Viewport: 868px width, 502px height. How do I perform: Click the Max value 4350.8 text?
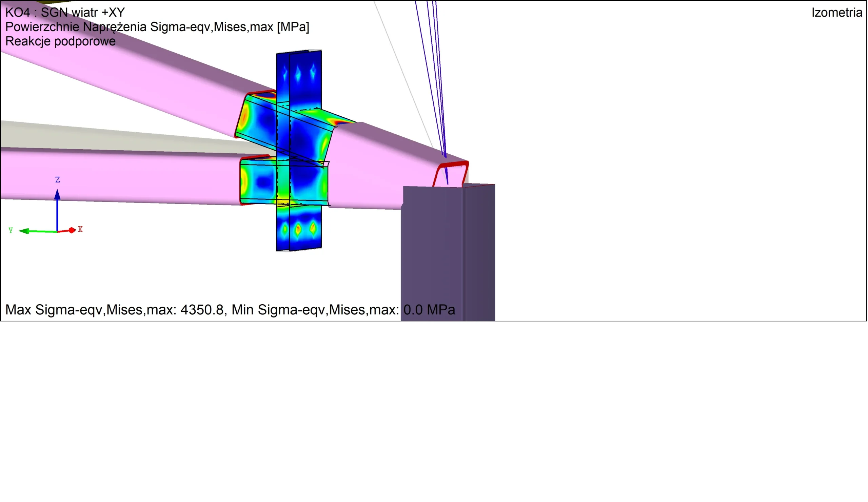tap(202, 310)
